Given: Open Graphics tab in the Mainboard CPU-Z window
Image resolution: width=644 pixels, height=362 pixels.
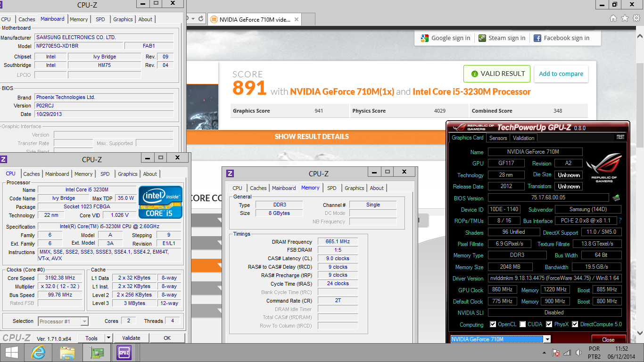Looking at the screenshot, I should pos(123,19).
